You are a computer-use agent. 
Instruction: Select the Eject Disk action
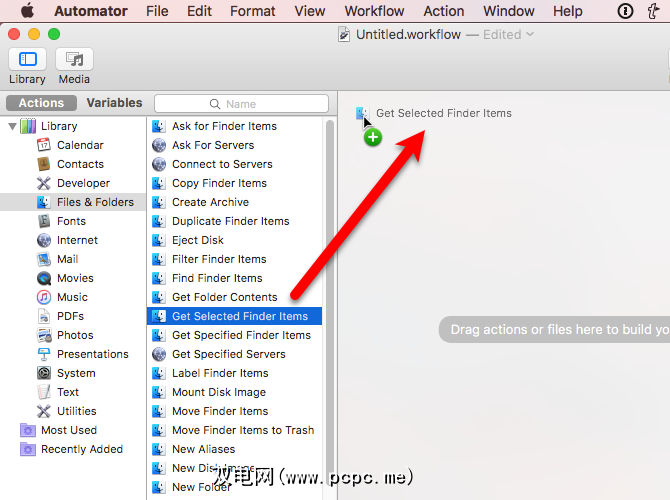pos(235,240)
